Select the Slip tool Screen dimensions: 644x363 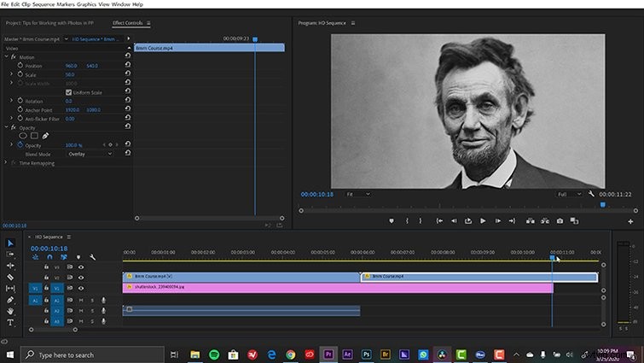coord(10,288)
